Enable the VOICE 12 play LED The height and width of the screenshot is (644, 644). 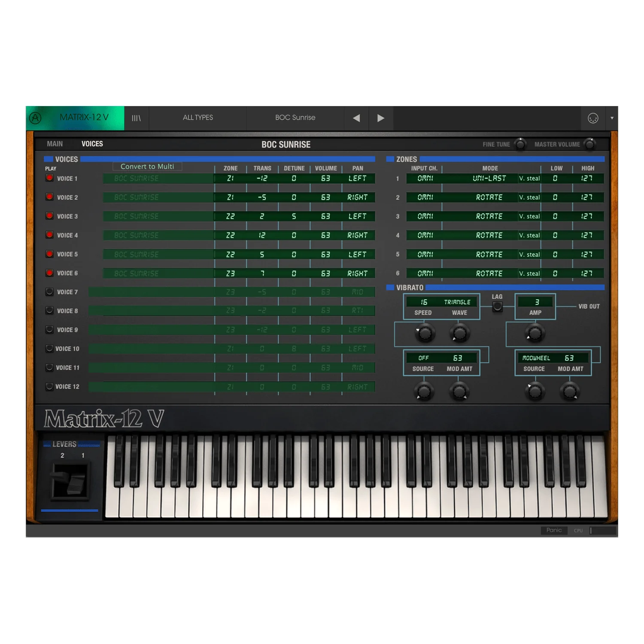coord(49,386)
